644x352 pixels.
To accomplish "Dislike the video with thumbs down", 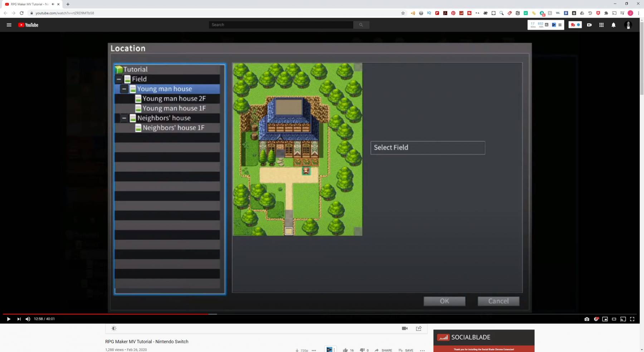I will 362,350.
